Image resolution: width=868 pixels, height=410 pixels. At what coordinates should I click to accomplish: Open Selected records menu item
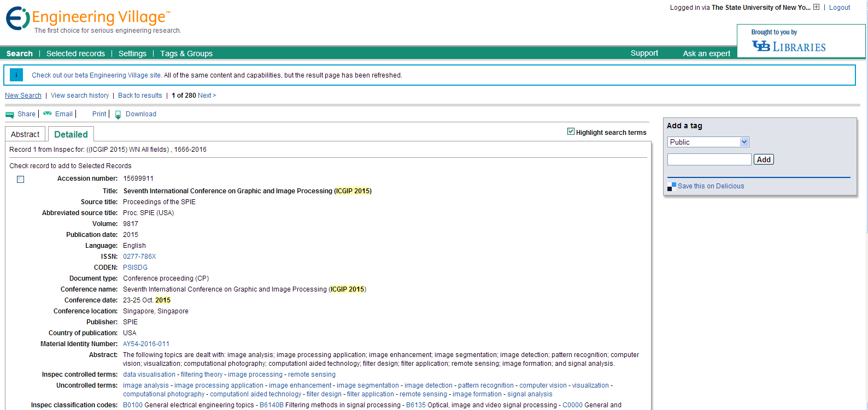[x=75, y=54]
